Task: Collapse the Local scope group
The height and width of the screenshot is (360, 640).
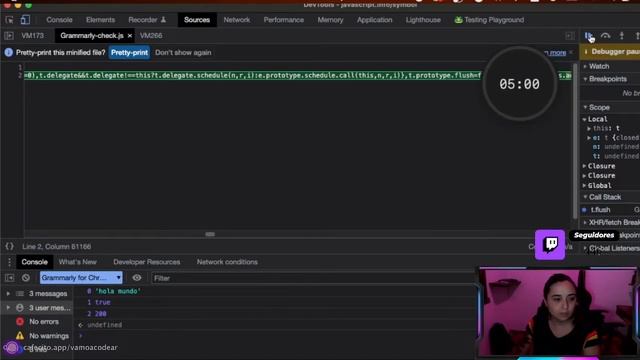Action: (597, 119)
